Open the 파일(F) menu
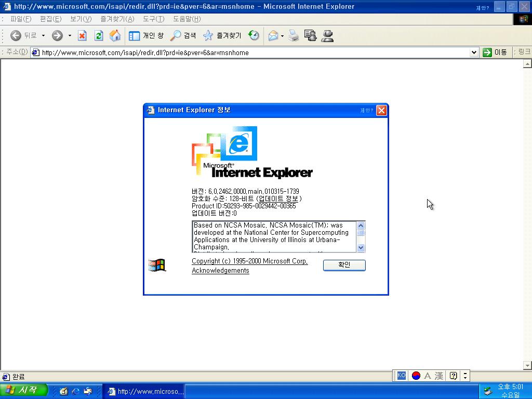Screen dimensions: 532x399 point(21,19)
